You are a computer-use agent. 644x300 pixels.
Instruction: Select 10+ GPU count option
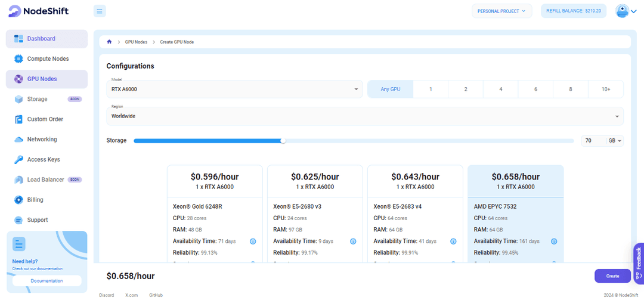pyautogui.click(x=606, y=89)
